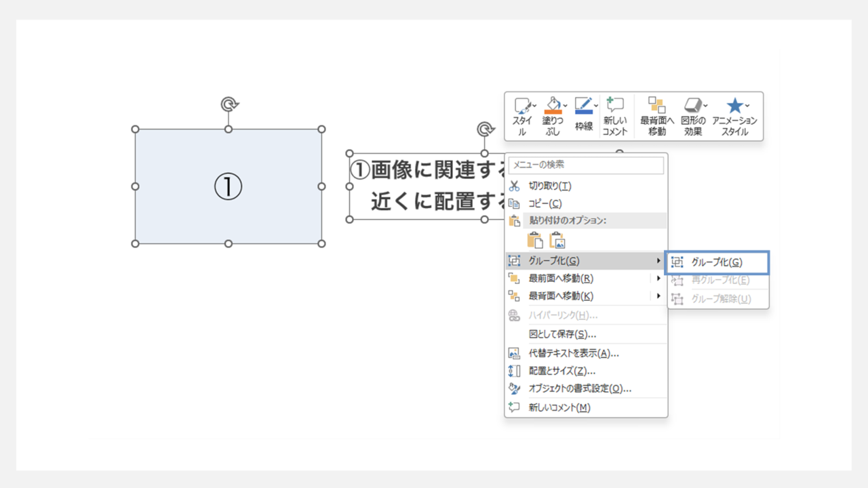Select the blue rectangle shape labeled ①
Viewport: 868px width, 488px height.
point(229,186)
